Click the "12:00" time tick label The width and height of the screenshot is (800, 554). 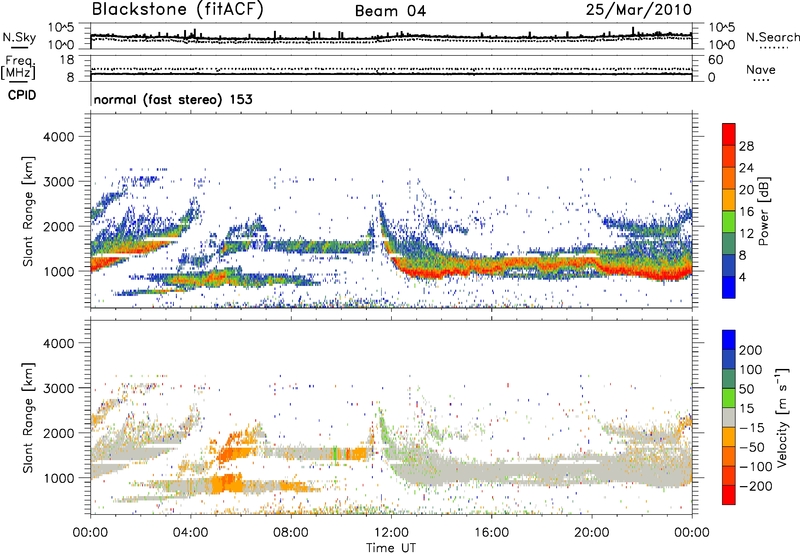391,533
